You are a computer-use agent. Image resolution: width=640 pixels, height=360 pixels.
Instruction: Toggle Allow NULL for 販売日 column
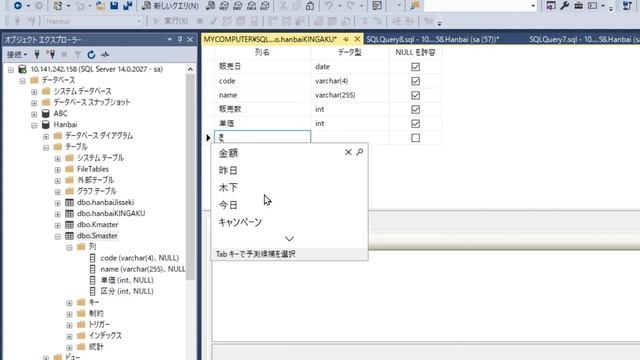point(416,67)
